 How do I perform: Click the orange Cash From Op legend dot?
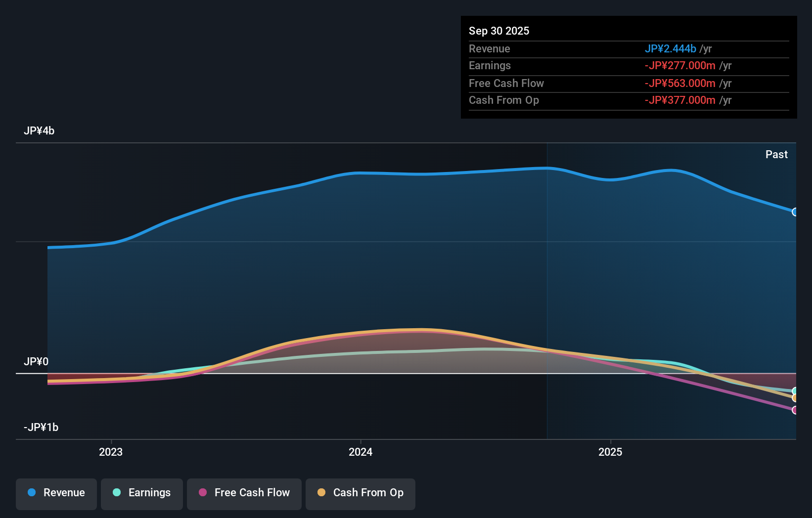(322, 493)
